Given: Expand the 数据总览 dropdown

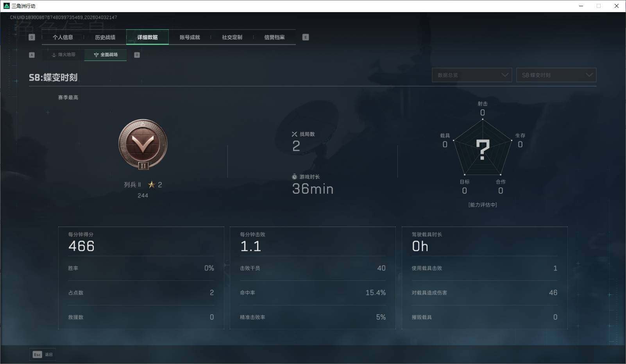Looking at the screenshot, I should point(472,75).
